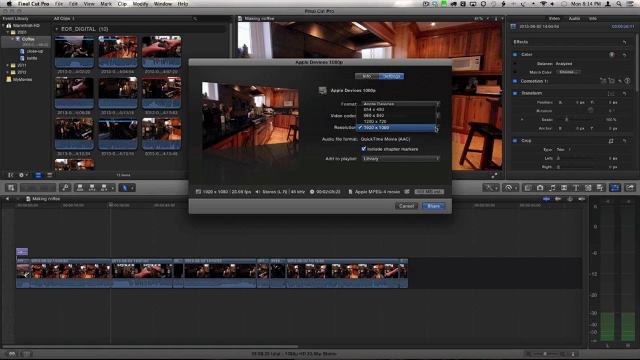Click the Share button in dialog

click(433, 206)
